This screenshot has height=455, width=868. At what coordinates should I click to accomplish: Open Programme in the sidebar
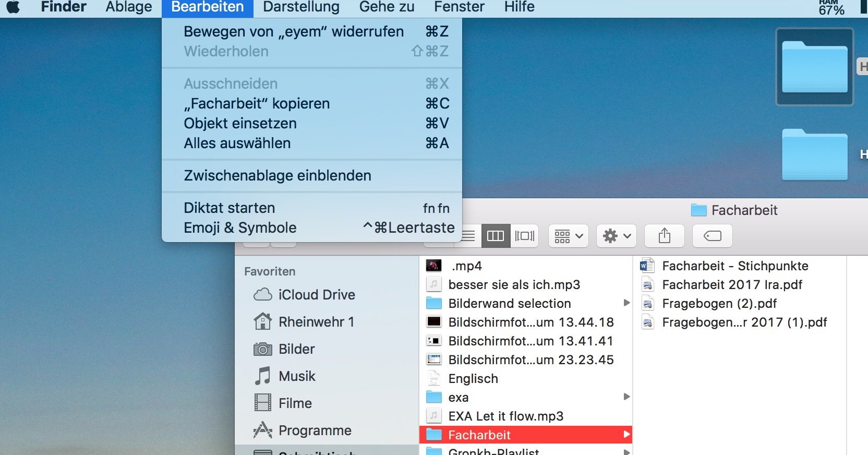tap(315, 430)
